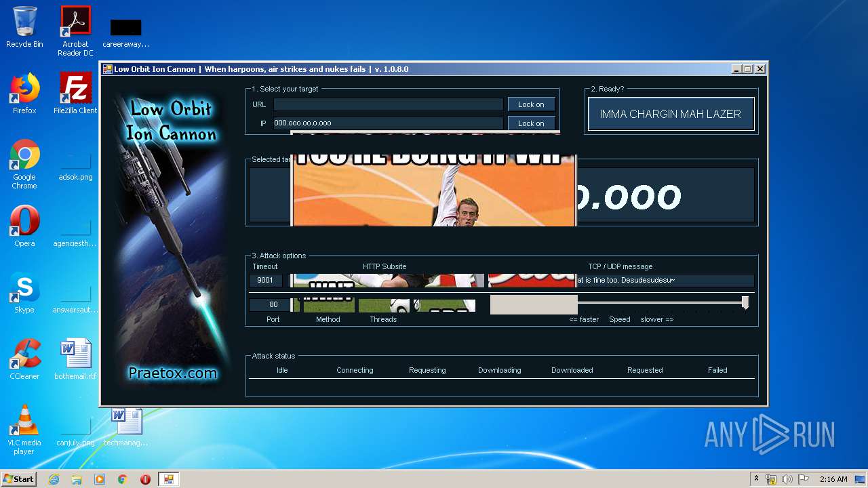Image resolution: width=868 pixels, height=488 pixels.
Task: Close the Low Orbit Ion Cannon window
Action: click(x=760, y=69)
